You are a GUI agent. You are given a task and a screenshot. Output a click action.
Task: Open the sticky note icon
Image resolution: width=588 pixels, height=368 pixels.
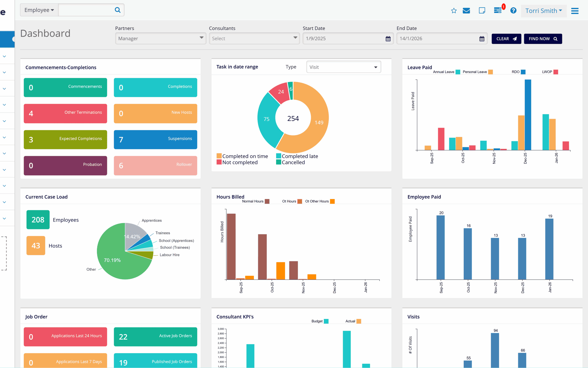(482, 11)
